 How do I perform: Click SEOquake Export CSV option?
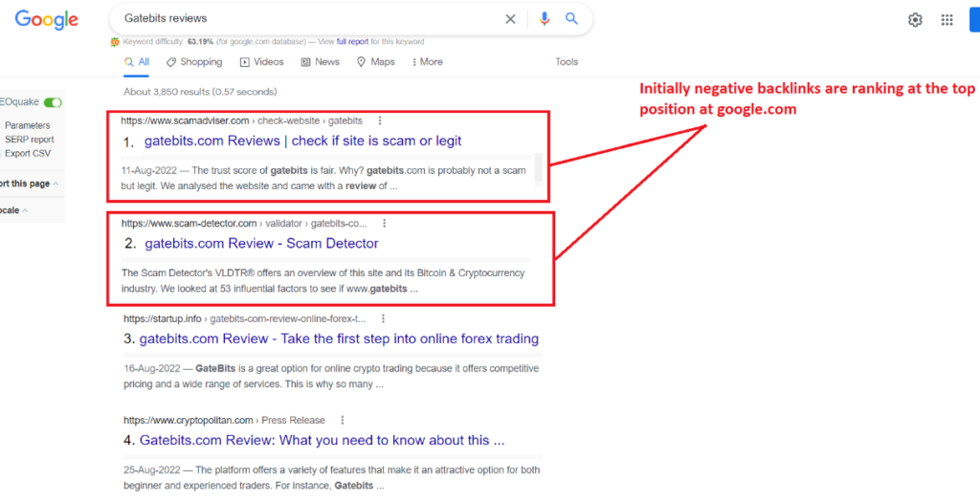pos(28,153)
